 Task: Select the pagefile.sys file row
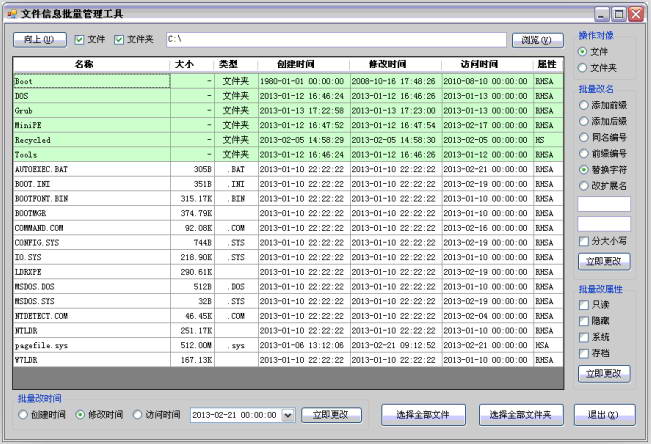pos(288,346)
